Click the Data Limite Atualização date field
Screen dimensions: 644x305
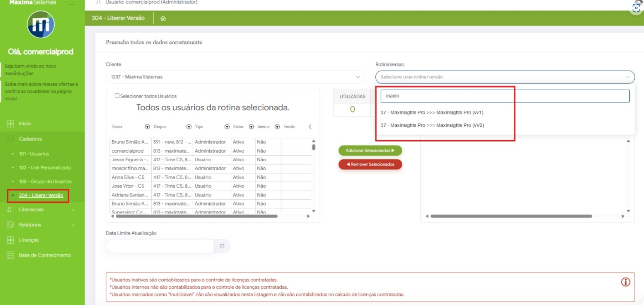[x=160, y=246]
